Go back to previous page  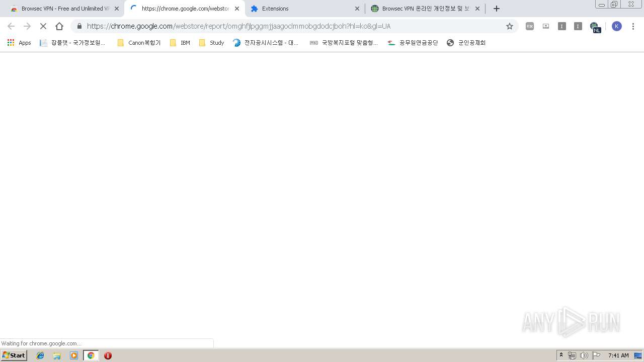[11, 26]
